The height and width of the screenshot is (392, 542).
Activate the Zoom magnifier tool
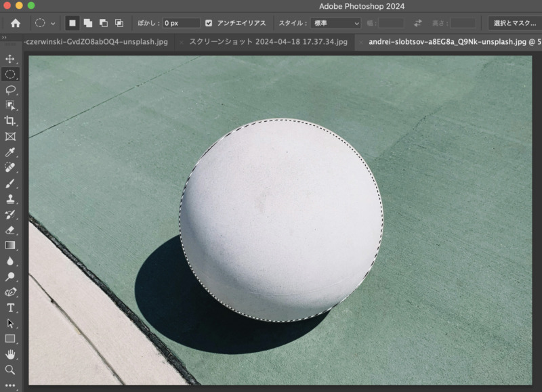click(x=10, y=370)
